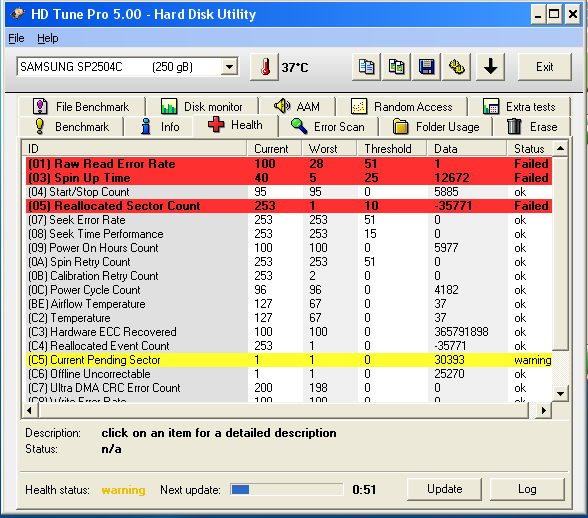Select the Power Cycle Count row
The image size is (588, 518).
(289, 290)
